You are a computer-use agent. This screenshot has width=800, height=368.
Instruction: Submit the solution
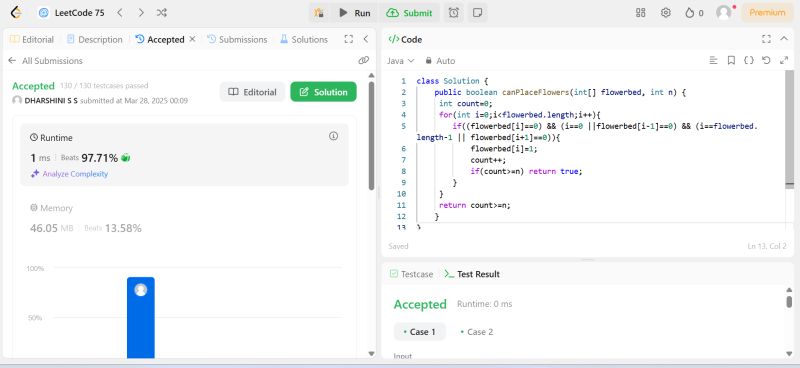point(410,13)
